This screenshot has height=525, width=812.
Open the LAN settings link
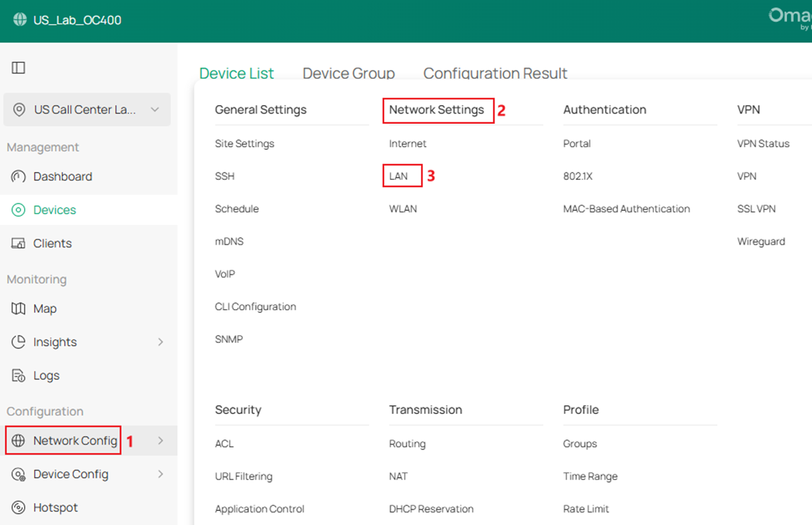[x=400, y=175]
